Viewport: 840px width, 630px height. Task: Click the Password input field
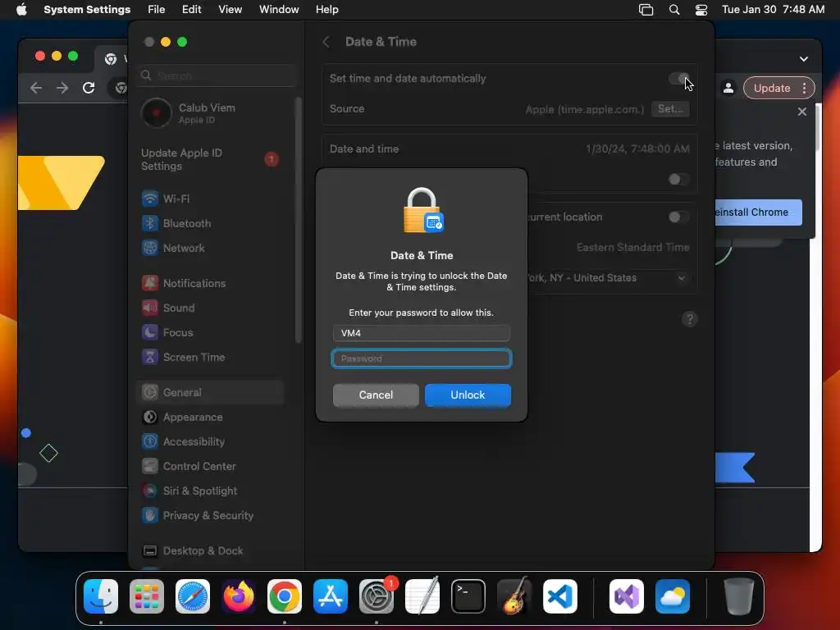422,358
